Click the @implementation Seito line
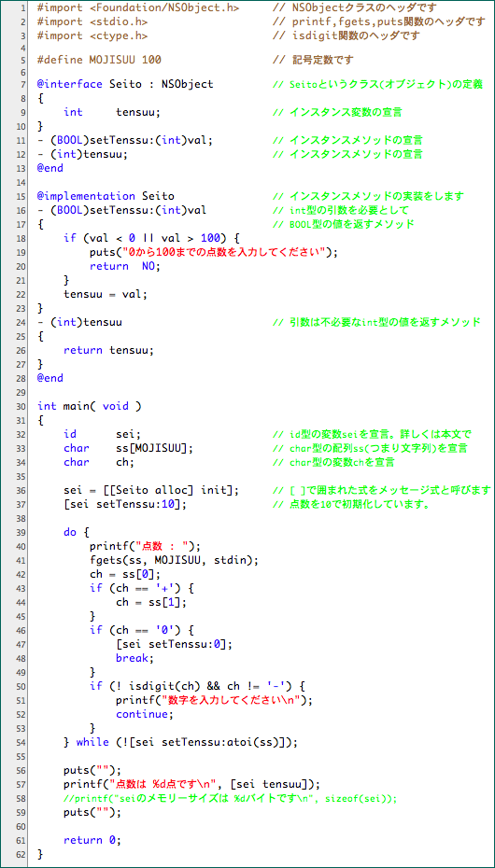495x868 pixels. [x=106, y=197]
